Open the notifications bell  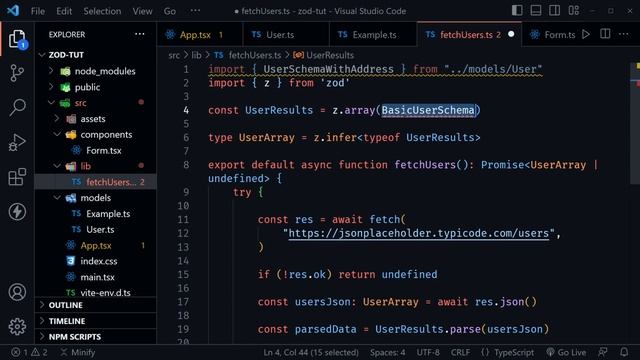[624, 352]
